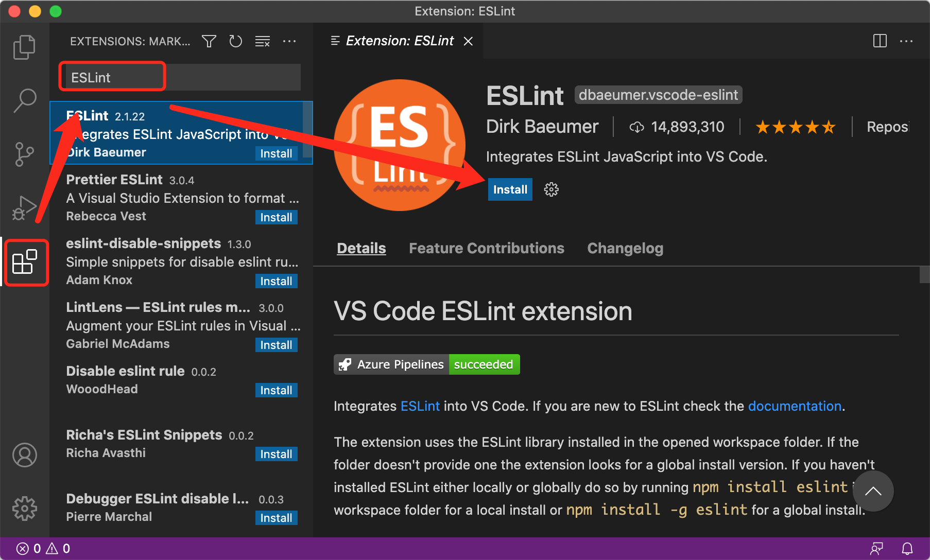The height and width of the screenshot is (560, 930).
Task: Select LintLens ESLint rules entry
Action: click(x=181, y=325)
